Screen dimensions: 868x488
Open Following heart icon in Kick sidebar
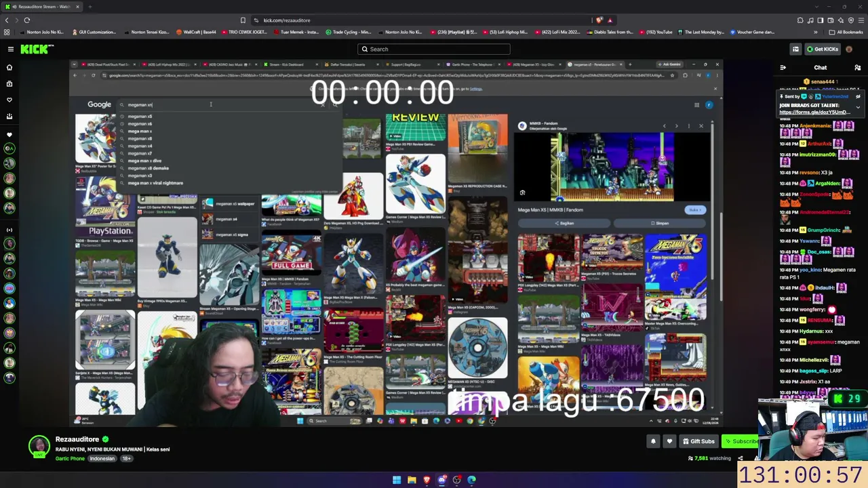[9, 100]
